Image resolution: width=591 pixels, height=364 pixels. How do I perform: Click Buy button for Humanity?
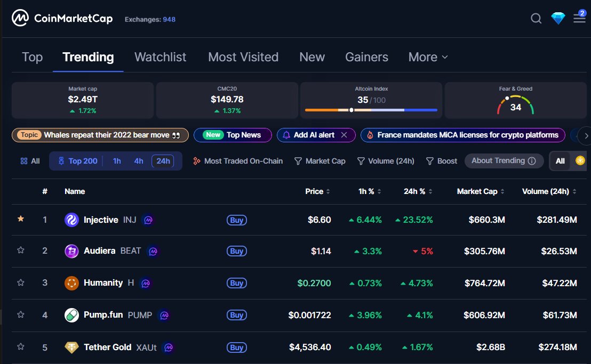pos(237,283)
